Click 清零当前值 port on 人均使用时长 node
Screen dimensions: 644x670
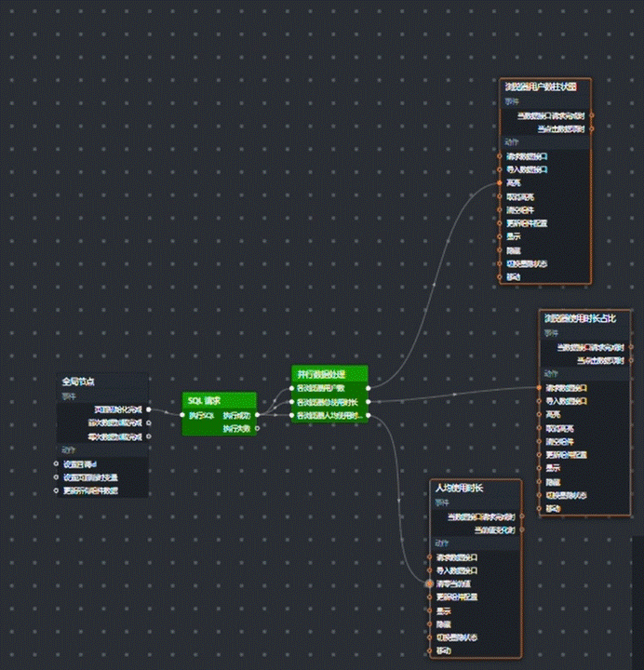(x=429, y=583)
